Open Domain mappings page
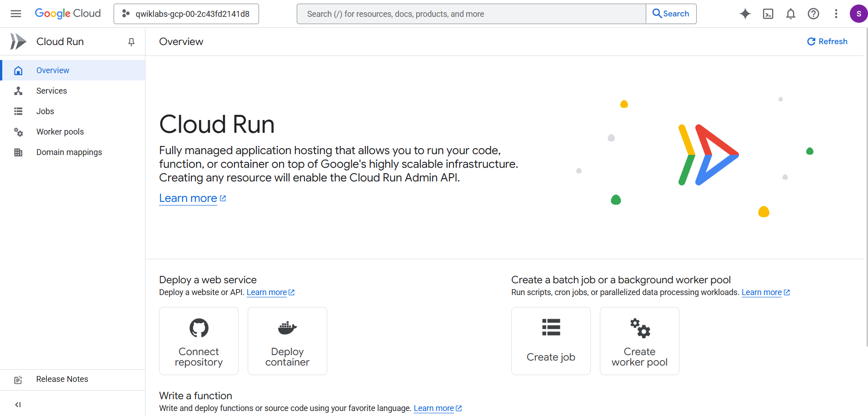 pyautogui.click(x=69, y=152)
